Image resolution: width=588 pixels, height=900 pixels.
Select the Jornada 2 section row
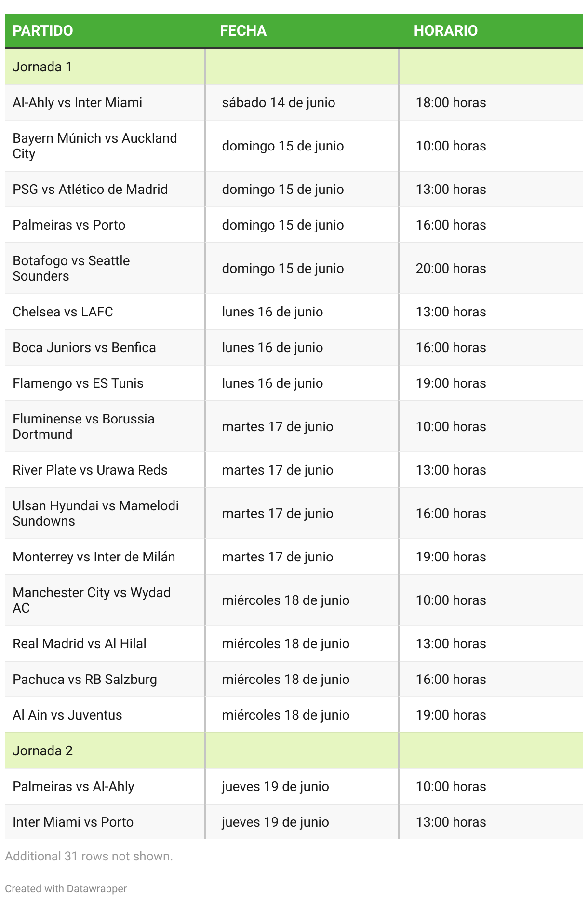(x=294, y=750)
